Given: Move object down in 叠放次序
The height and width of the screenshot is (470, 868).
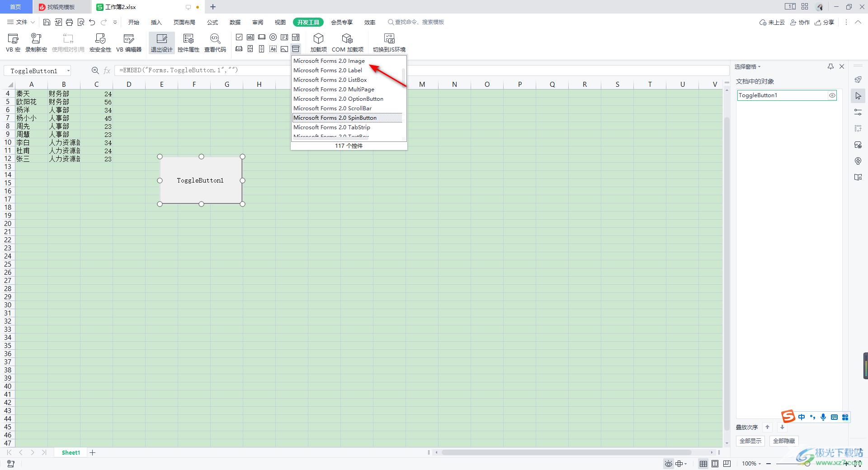Looking at the screenshot, I should (782, 427).
